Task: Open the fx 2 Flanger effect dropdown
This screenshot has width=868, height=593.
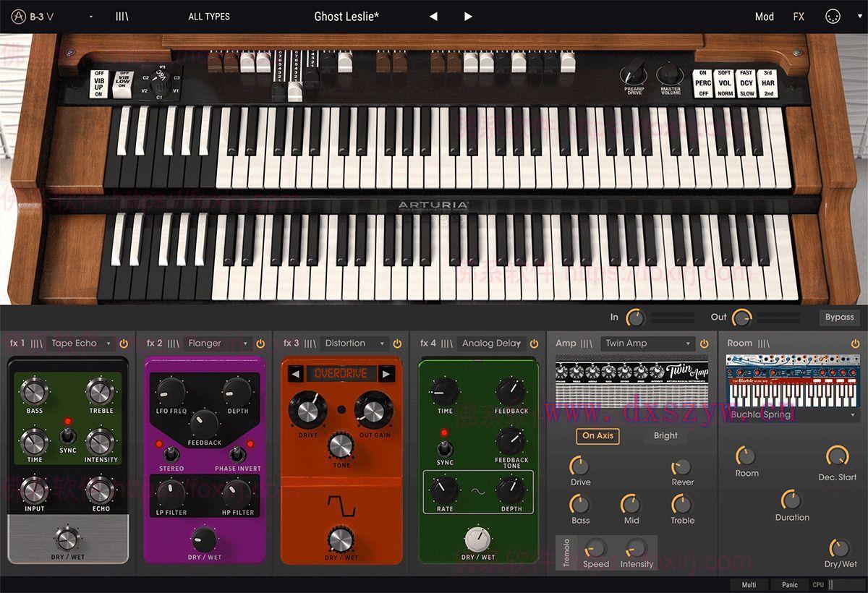Action: 217,344
